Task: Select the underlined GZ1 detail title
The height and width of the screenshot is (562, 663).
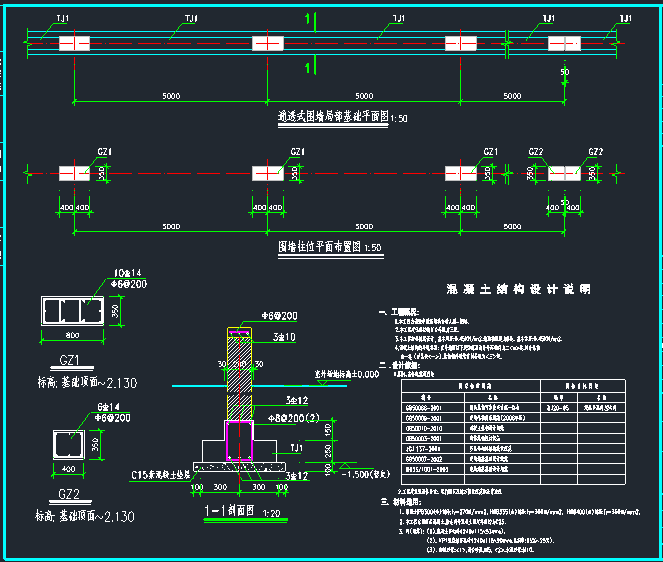Action: coord(70,360)
